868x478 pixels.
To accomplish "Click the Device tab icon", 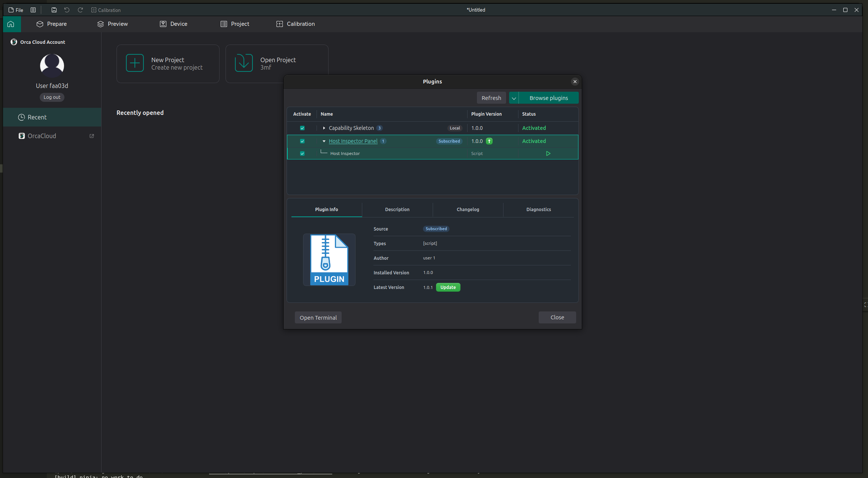I will pyautogui.click(x=163, y=24).
